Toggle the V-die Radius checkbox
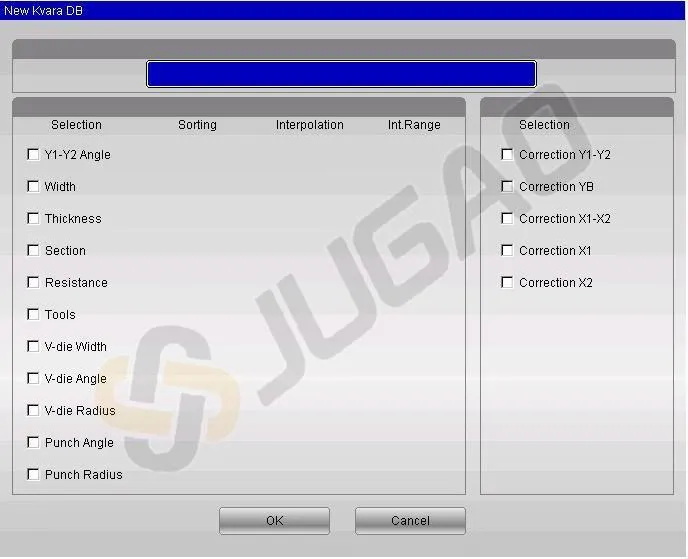The image size is (688, 559). point(33,411)
